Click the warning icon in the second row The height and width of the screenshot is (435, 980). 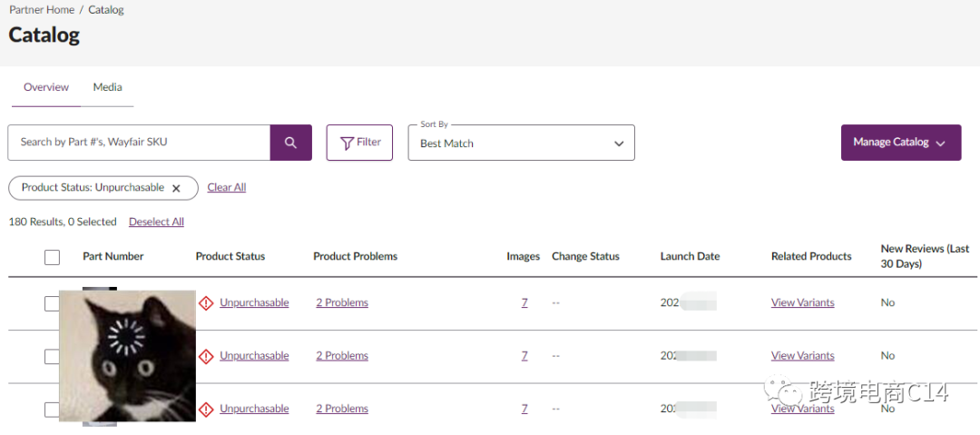pos(206,356)
